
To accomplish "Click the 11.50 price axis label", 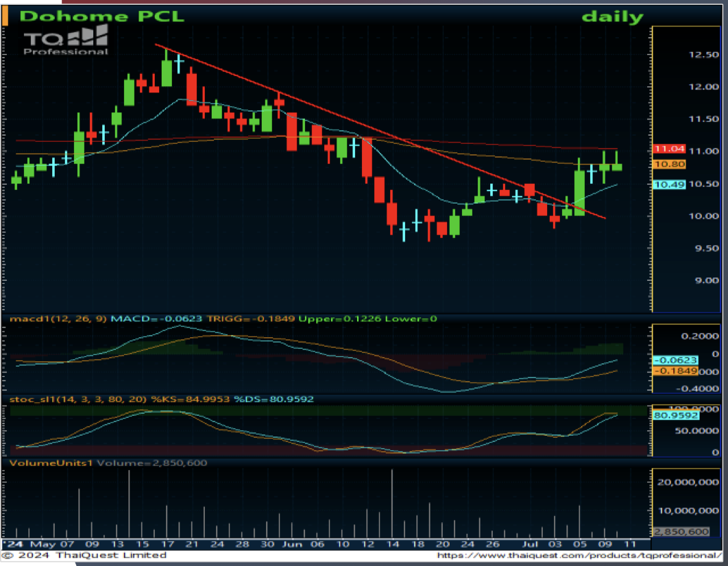I will pyautogui.click(x=704, y=119).
